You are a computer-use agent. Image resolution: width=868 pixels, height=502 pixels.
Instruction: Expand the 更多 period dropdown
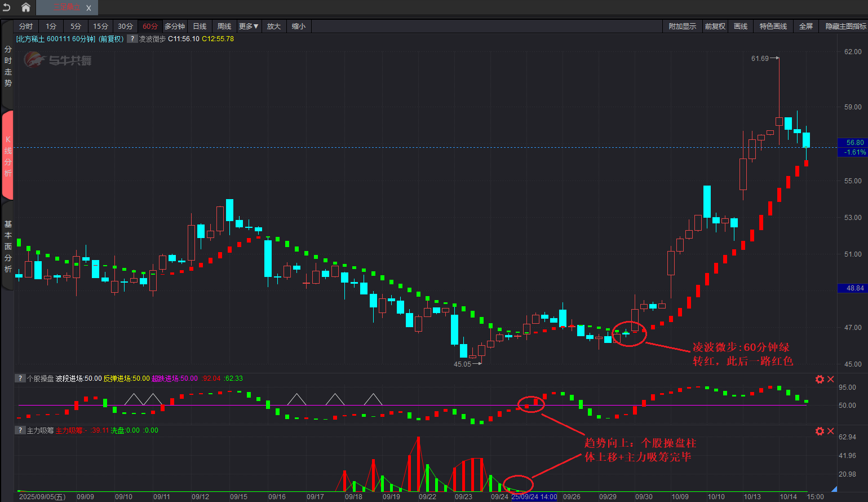coord(249,27)
